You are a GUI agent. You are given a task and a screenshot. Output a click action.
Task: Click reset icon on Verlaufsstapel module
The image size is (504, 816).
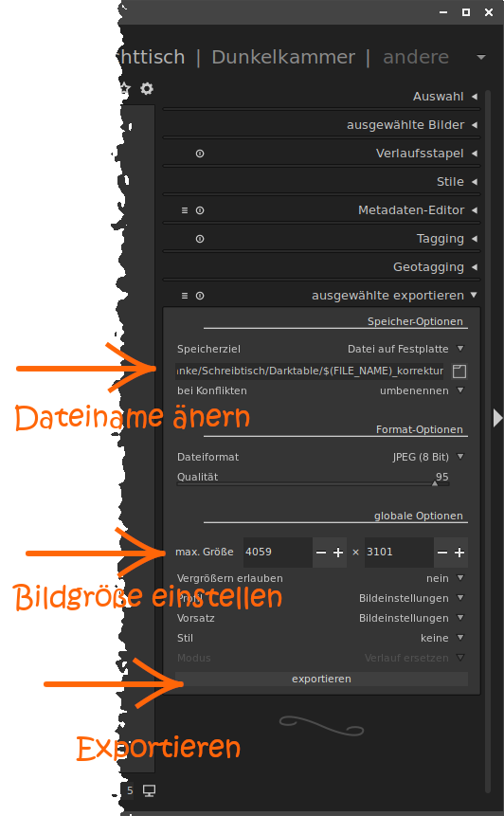pyautogui.click(x=200, y=154)
